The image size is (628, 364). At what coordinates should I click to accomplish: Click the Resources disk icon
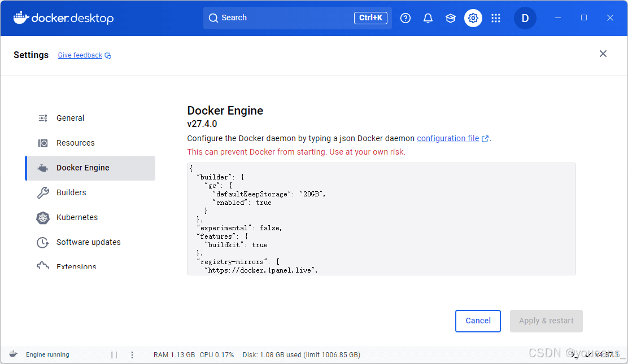pyautogui.click(x=43, y=143)
